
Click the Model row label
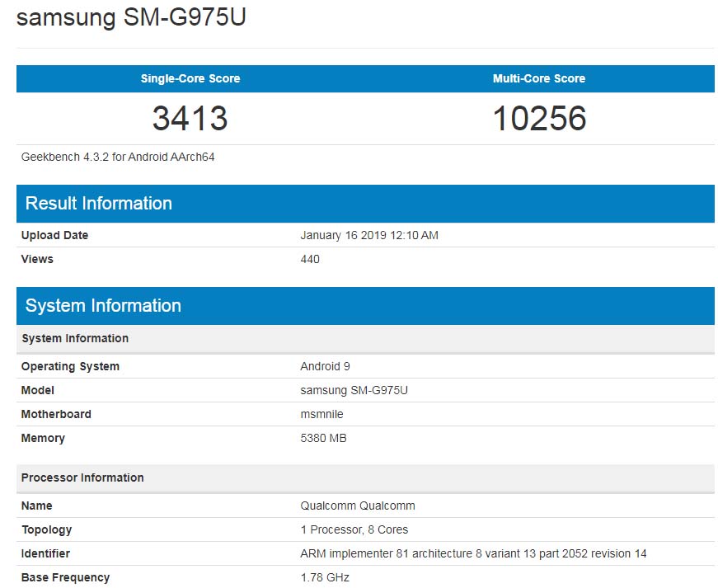click(38, 390)
